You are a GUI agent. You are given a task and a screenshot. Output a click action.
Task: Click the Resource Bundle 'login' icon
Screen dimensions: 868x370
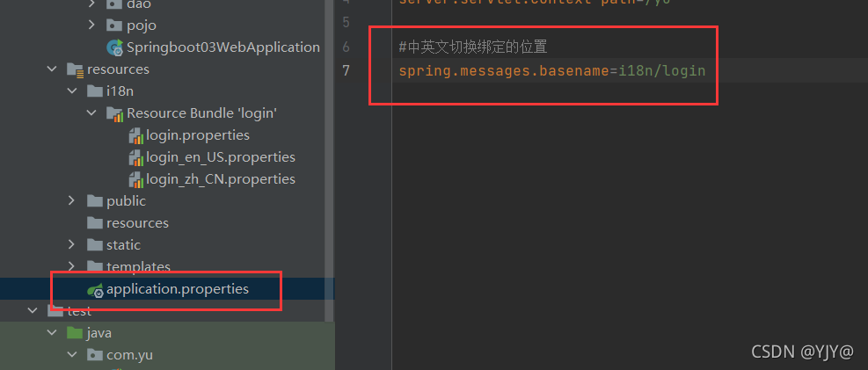click(x=114, y=113)
